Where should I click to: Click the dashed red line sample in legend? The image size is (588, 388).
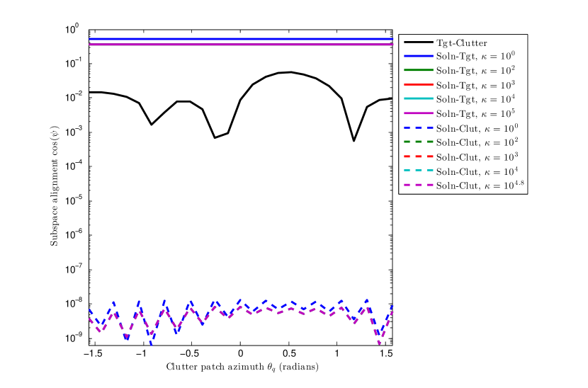click(418, 157)
